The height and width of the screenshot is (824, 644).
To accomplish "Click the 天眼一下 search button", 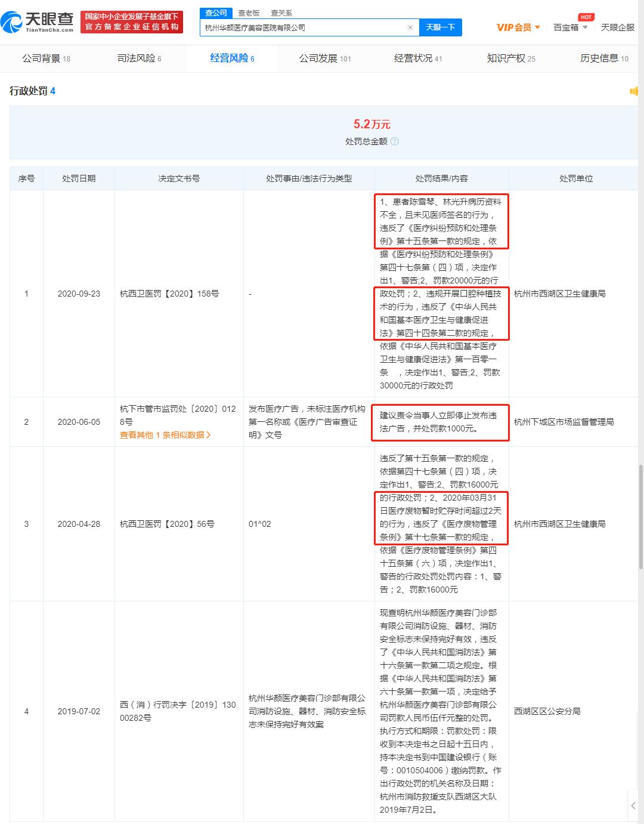I will coord(440,28).
